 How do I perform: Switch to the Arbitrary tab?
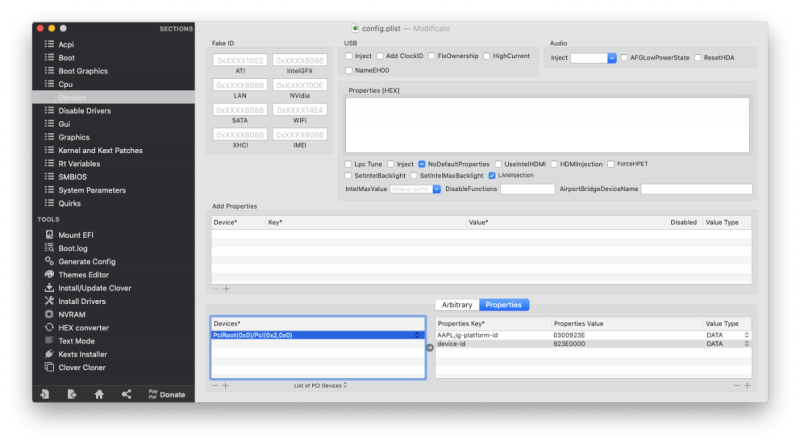coord(457,304)
